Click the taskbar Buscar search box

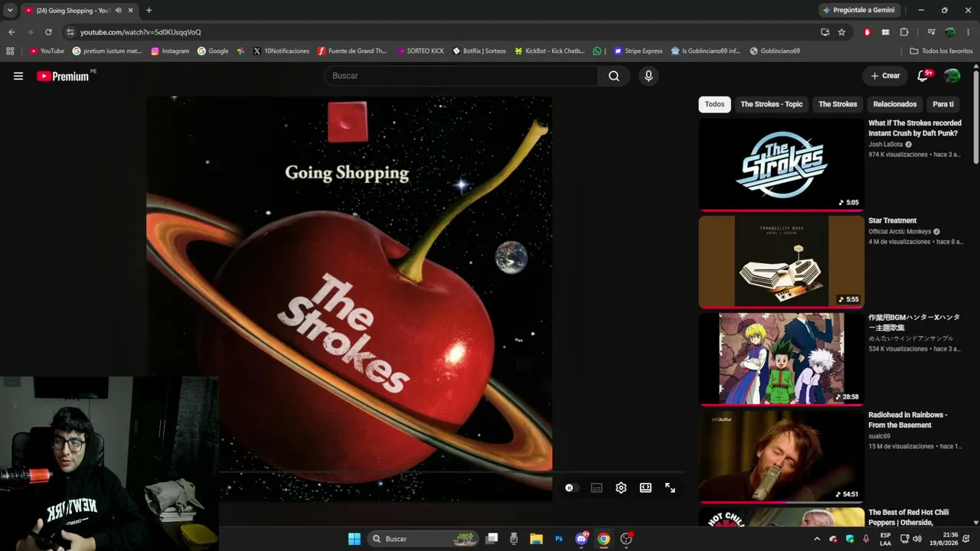[423, 539]
